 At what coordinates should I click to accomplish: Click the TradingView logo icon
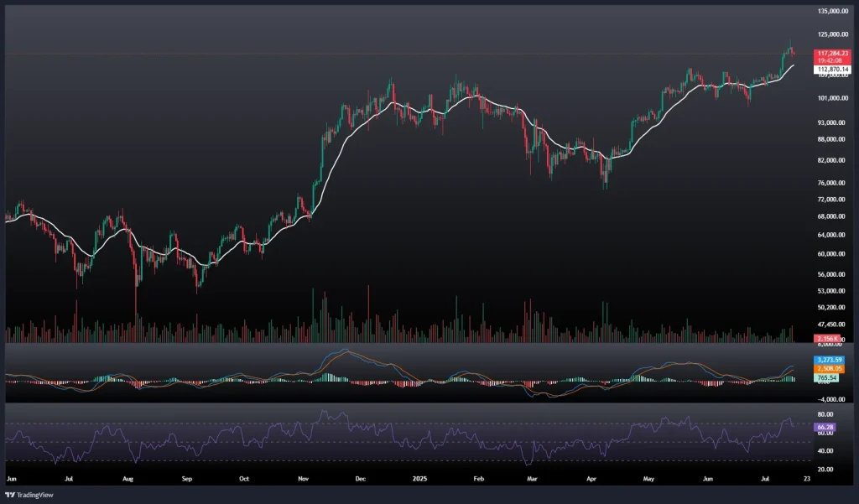11,494
